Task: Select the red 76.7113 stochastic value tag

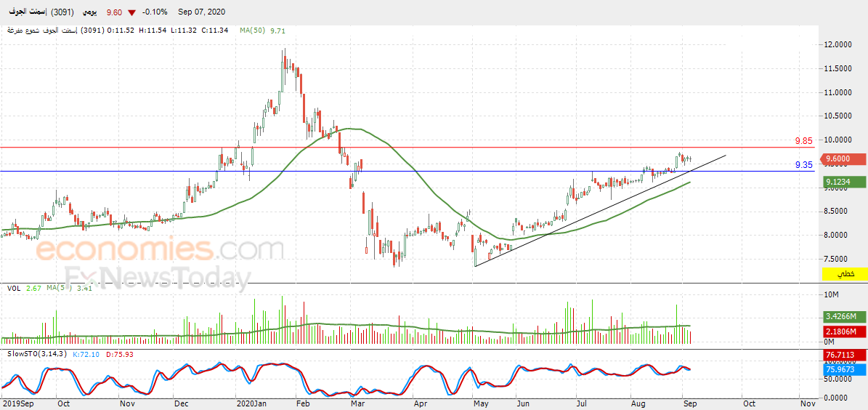Action: [844, 355]
